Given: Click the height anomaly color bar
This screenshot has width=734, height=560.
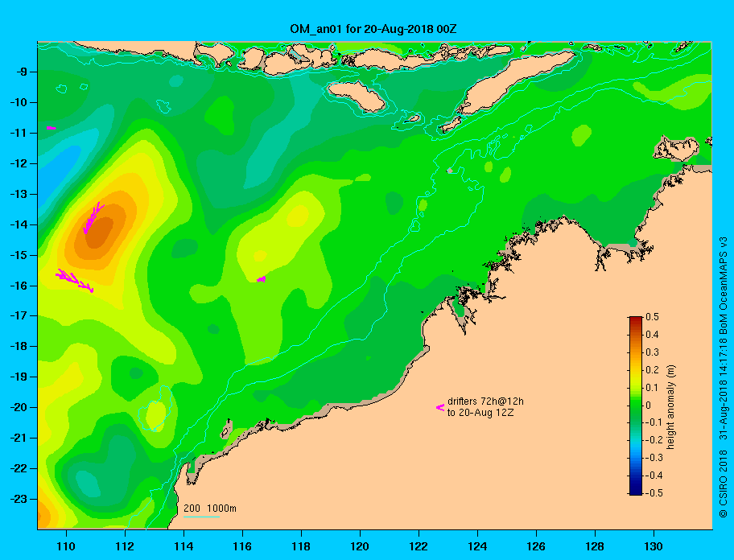Looking at the screenshot, I should 636,406.
